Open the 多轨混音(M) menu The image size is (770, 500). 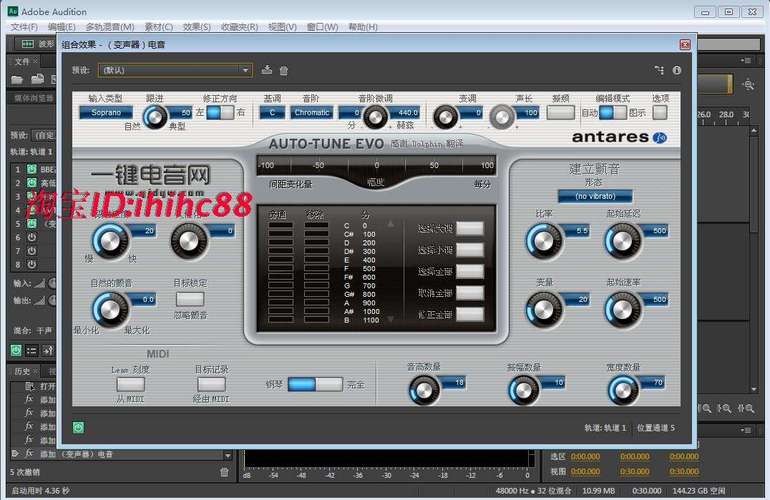pyautogui.click(x=110, y=27)
